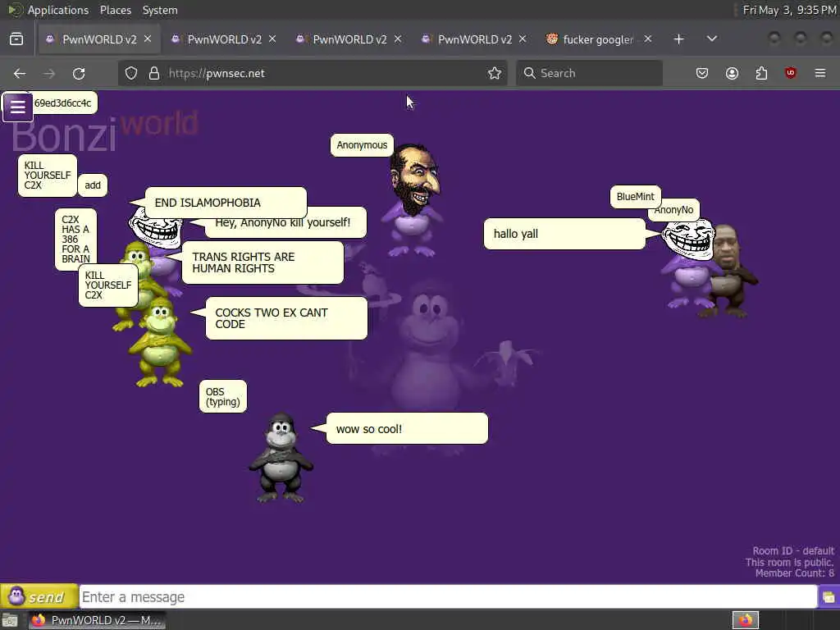Click the black gorilla Bonzi character
This screenshot has height=630, width=840.
(x=281, y=457)
